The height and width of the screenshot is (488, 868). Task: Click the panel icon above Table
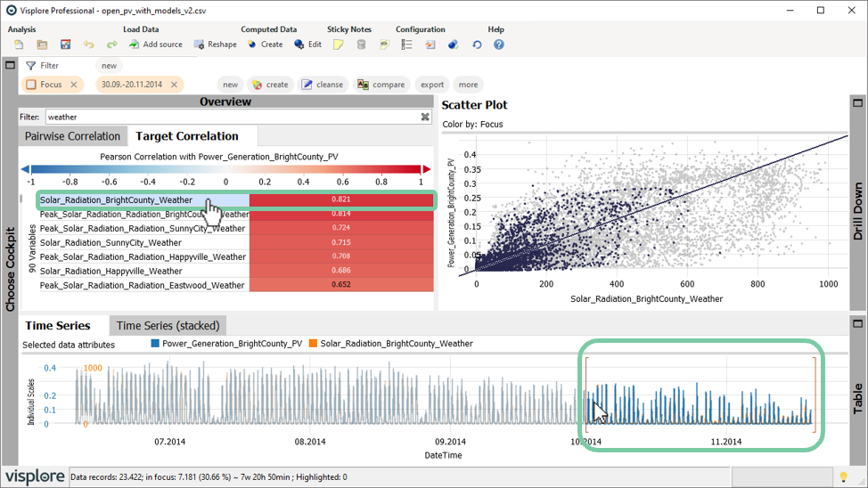pos(857,323)
